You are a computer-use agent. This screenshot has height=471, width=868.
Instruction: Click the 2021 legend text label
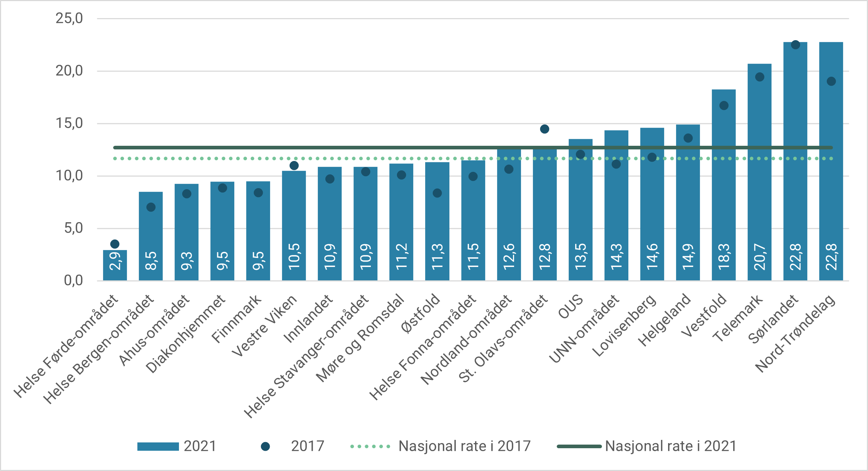pyautogui.click(x=200, y=446)
